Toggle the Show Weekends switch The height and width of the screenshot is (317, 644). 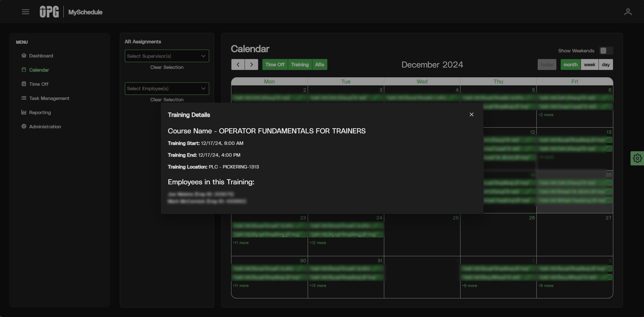coord(606,51)
